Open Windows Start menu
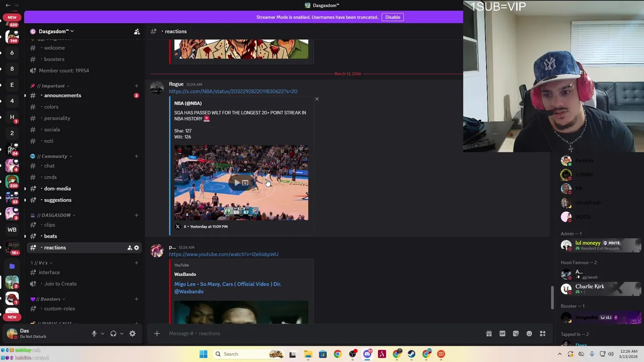The width and height of the screenshot is (644, 362). (x=203, y=354)
